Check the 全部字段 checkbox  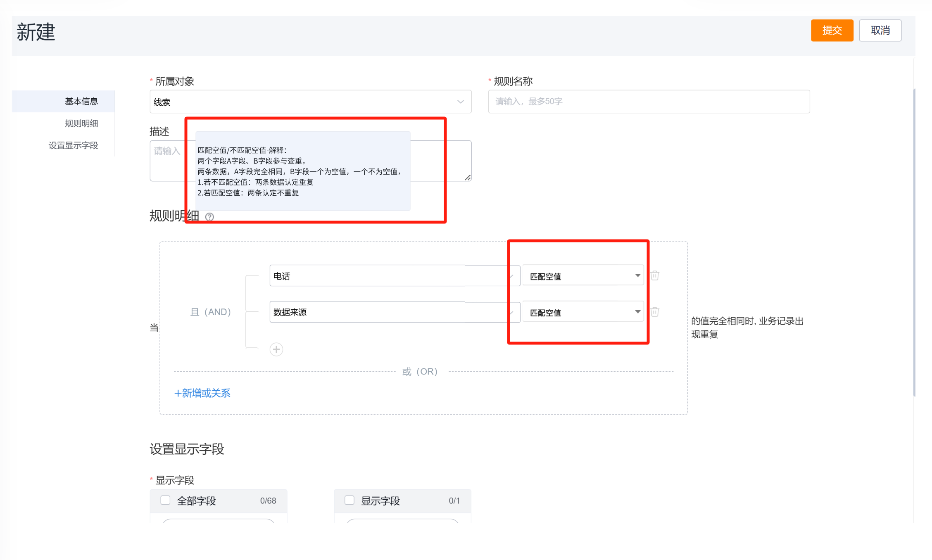pos(165,500)
